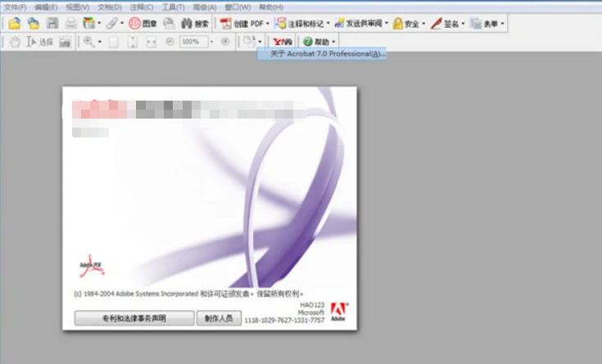Open the 文件(F) menu

click(x=15, y=7)
